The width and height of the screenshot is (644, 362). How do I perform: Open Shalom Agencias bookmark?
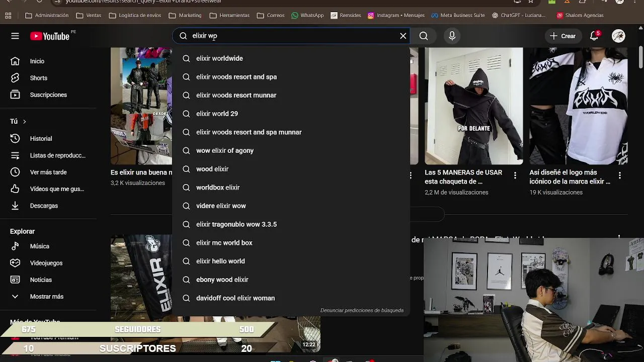(x=580, y=16)
